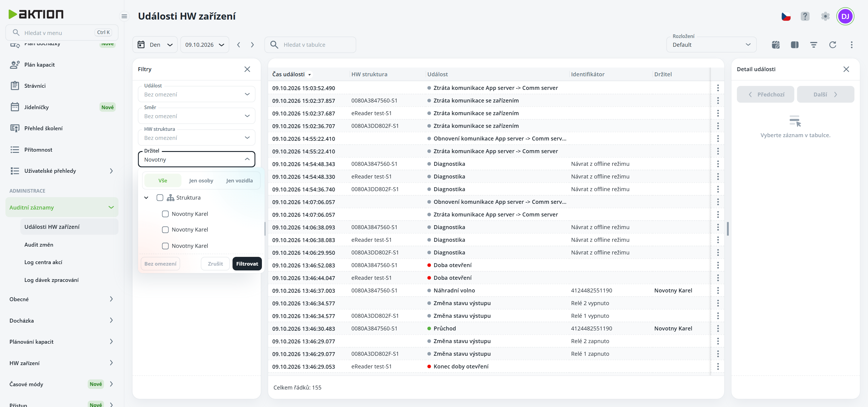This screenshot has width=868, height=407.
Task: Check the first Novotny Karel checkbox
Action: pos(165,214)
